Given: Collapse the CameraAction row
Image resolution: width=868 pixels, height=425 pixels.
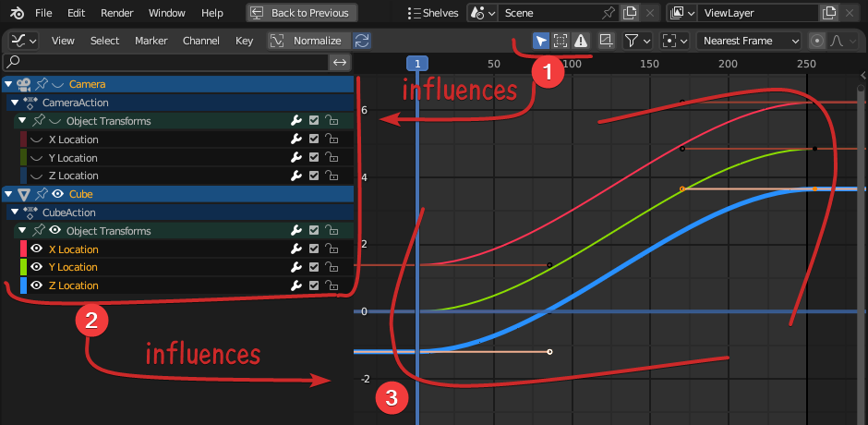Looking at the screenshot, I should pos(15,103).
